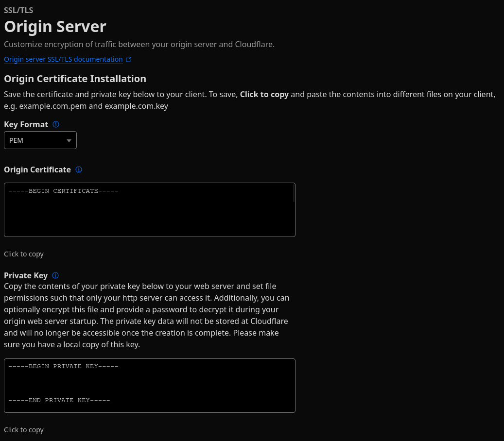The width and height of the screenshot is (504, 441).
Task: Click the Private Key info icon
Action: tap(55, 275)
